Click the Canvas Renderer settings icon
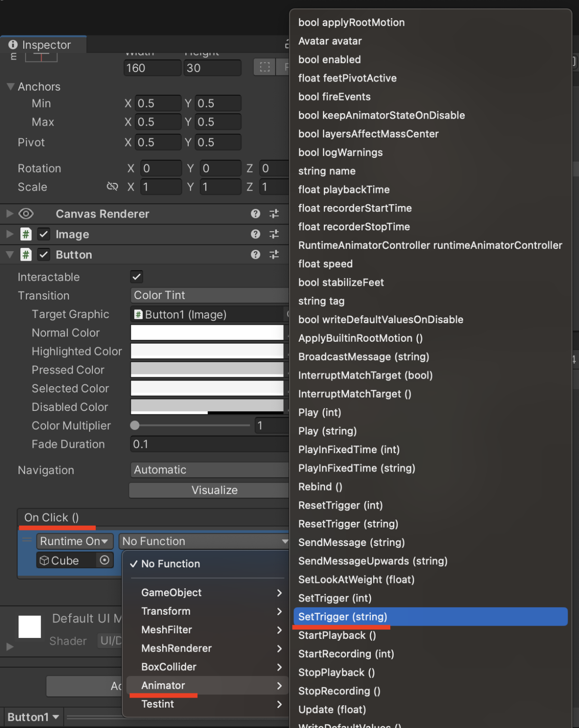This screenshot has height=728, width=579. coord(274,214)
